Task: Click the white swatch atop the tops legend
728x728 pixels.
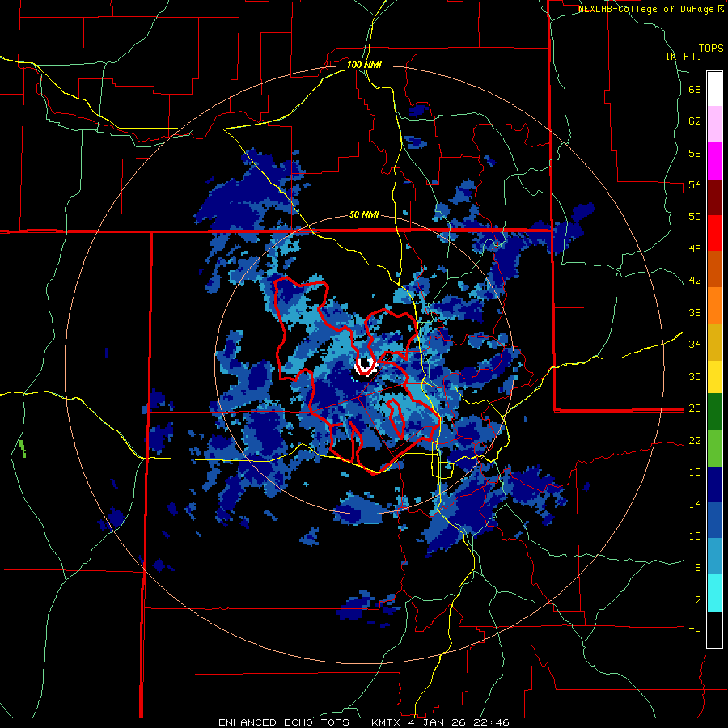Action: pos(714,89)
